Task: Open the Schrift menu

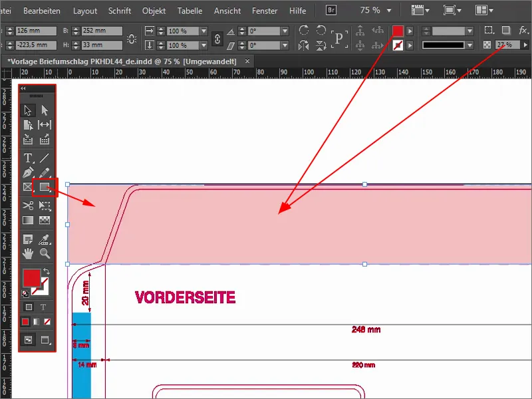Action: (x=120, y=11)
